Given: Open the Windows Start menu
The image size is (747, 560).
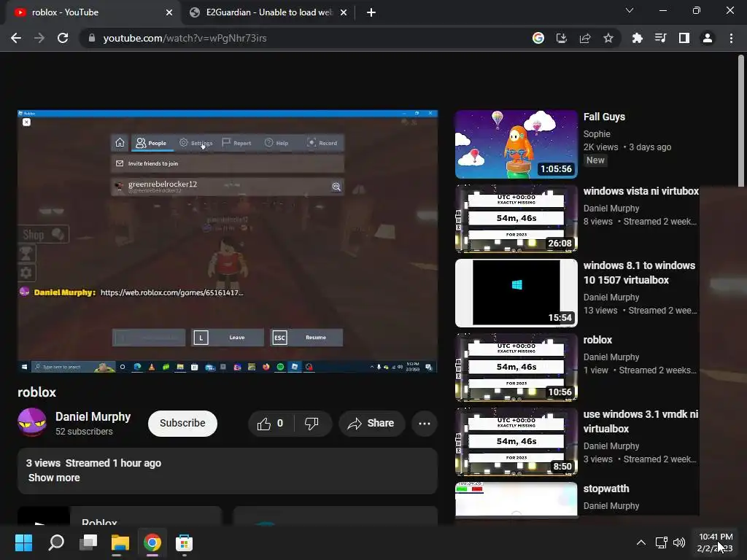Looking at the screenshot, I should (x=23, y=542).
